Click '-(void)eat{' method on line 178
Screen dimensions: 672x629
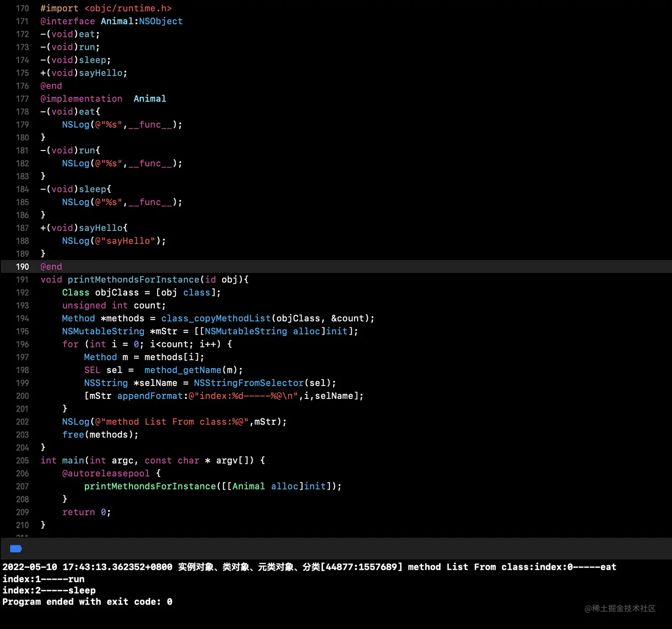pos(70,111)
